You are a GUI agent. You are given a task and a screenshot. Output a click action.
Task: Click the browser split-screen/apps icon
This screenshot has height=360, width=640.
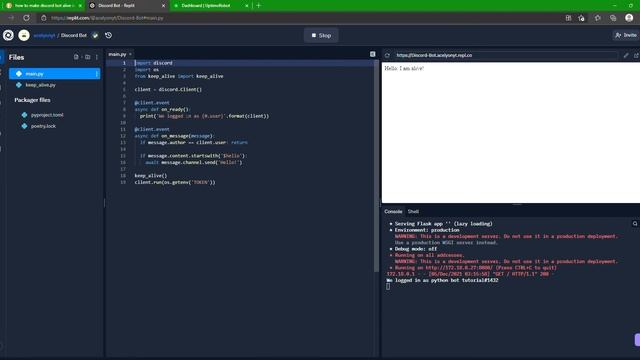click(568, 18)
